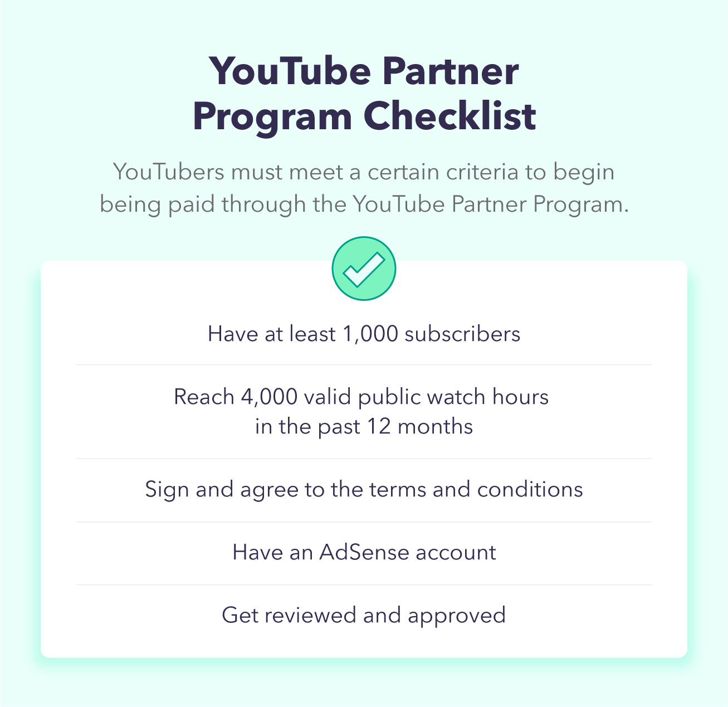The width and height of the screenshot is (728, 707).
Task: Select 'Have at least 1,000 subscribers' item
Action: (364, 334)
